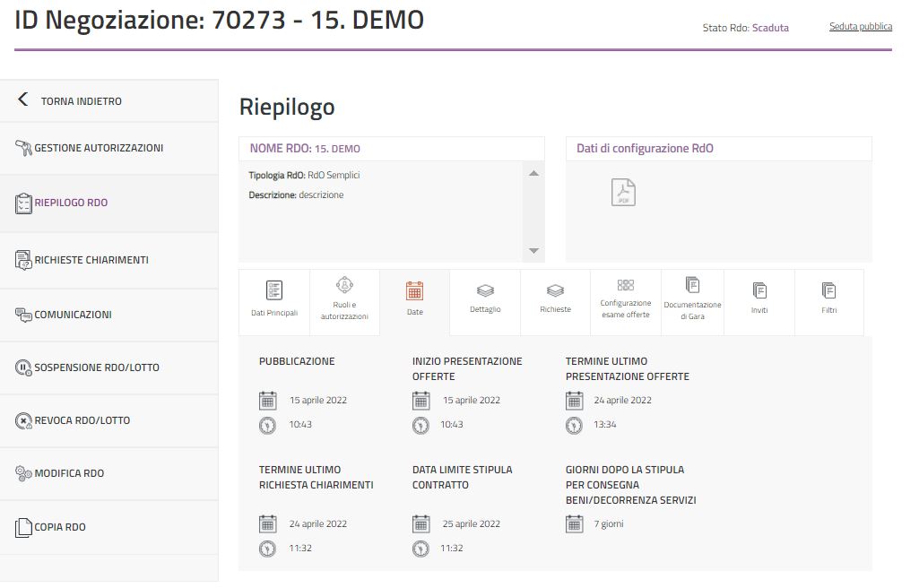Select Revoca RDO/Lotto in the sidebar
The image size is (919, 588).
pos(82,420)
